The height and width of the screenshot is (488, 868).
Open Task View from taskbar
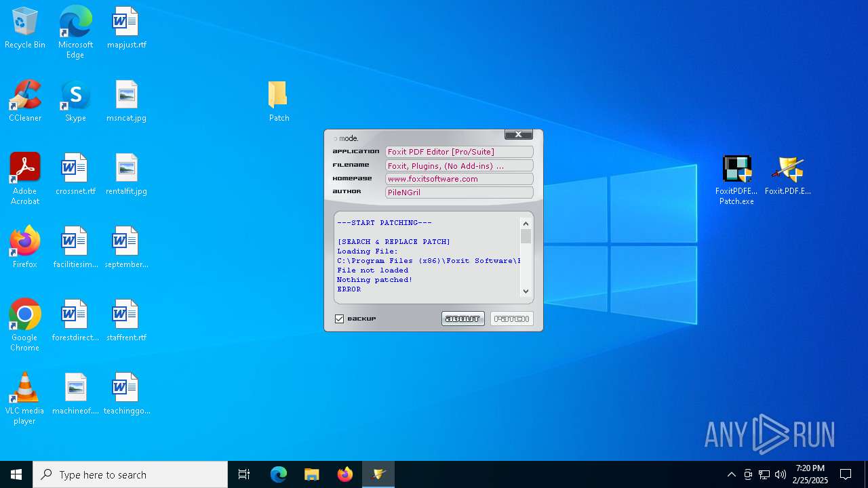(244, 474)
